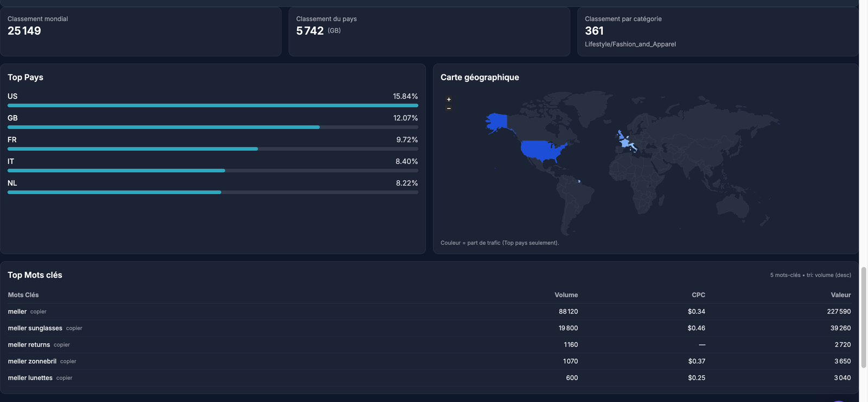The image size is (868, 402).
Task: Click the GB percentage 12.07%
Action: coord(405,118)
